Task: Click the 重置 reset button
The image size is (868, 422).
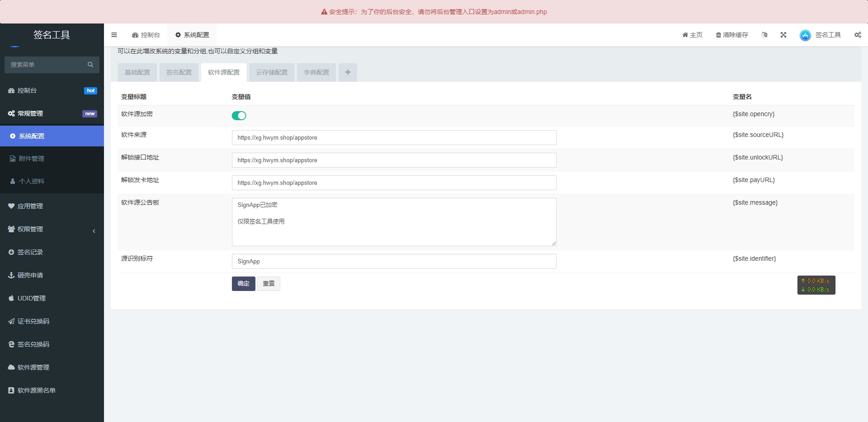Action: 269,284
